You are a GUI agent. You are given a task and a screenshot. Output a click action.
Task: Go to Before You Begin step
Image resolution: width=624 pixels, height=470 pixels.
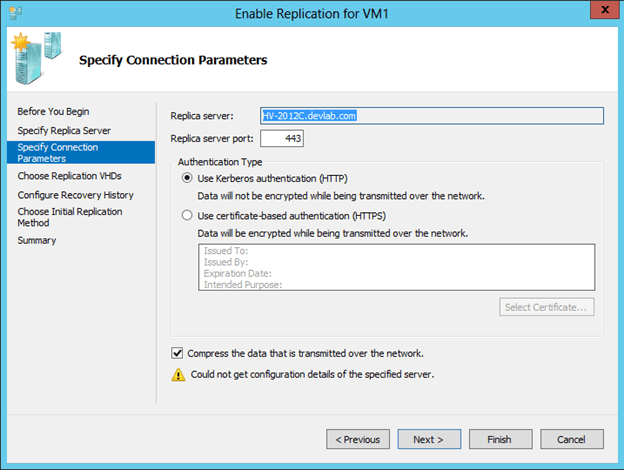point(53,111)
